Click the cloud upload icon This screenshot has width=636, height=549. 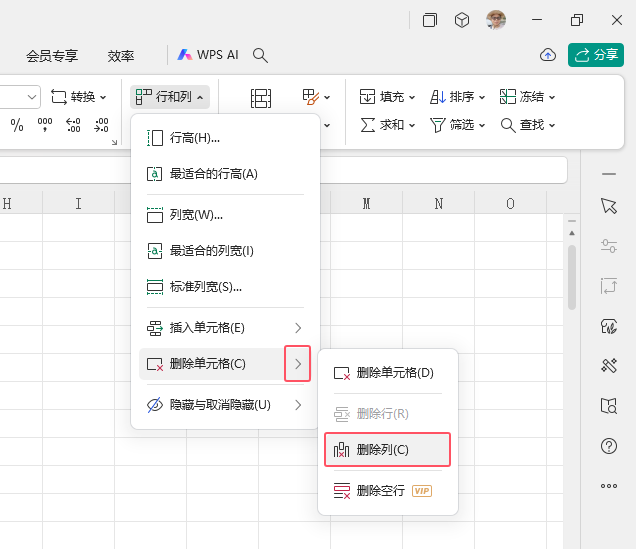coord(548,55)
